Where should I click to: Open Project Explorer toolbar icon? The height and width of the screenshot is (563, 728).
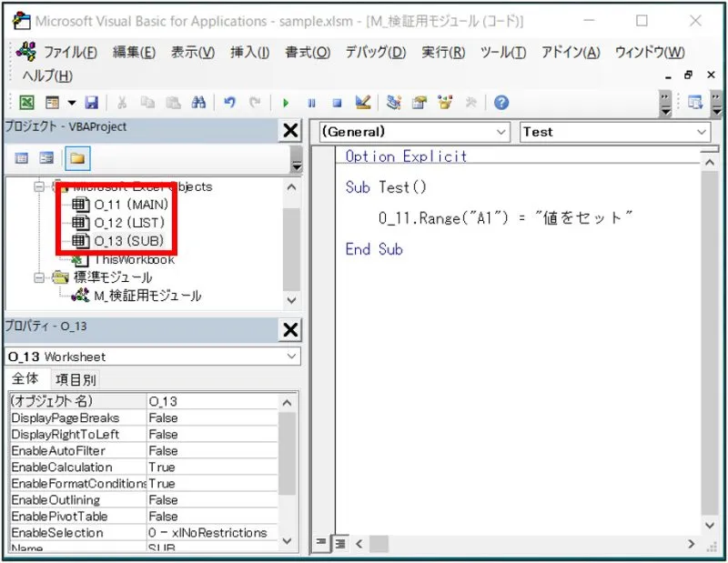(394, 102)
